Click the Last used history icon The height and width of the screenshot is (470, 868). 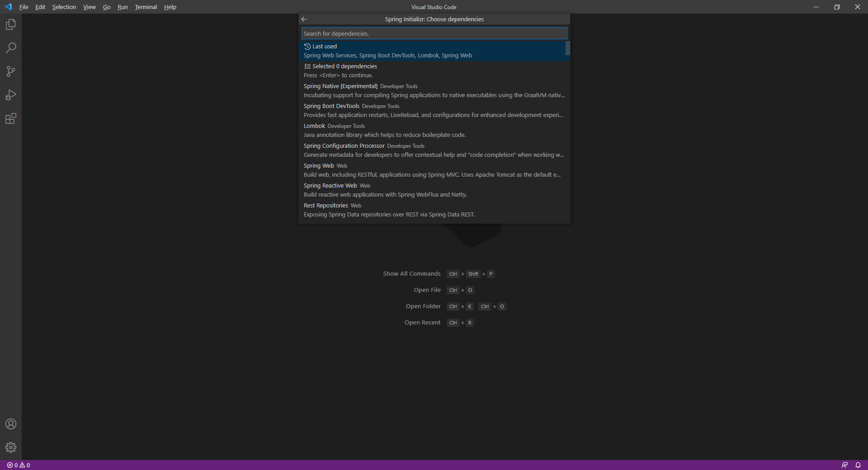[x=307, y=47]
